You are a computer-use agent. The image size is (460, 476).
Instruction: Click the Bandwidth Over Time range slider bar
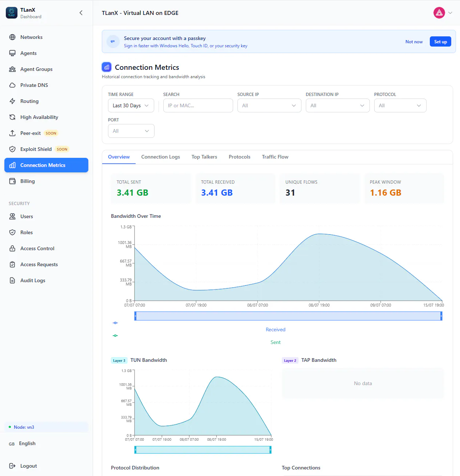pos(288,316)
